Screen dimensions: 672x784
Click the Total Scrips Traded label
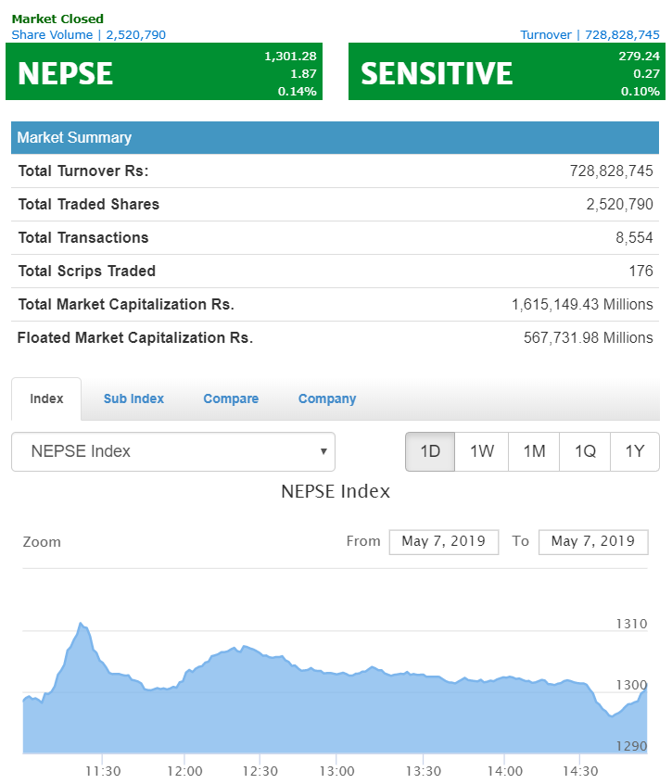(x=87, y=271)
